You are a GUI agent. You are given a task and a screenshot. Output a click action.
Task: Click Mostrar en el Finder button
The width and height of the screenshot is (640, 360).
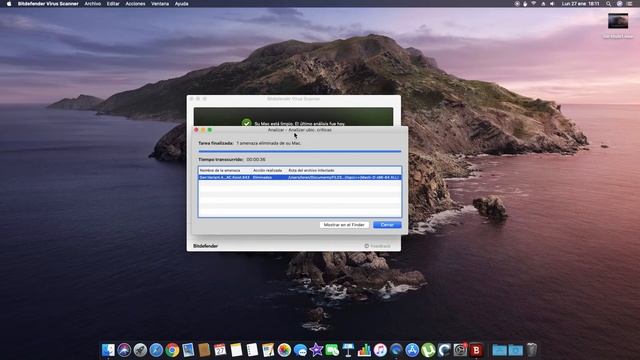coord(344,225)
